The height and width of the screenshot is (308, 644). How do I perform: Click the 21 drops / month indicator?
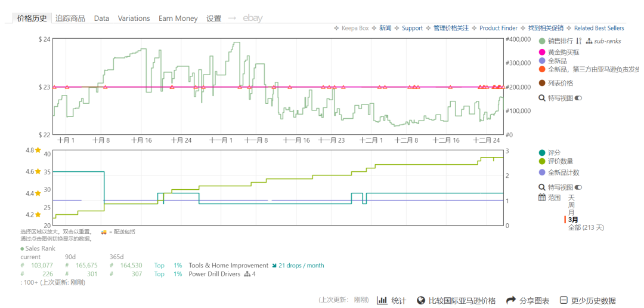click(x=301, y=266)
